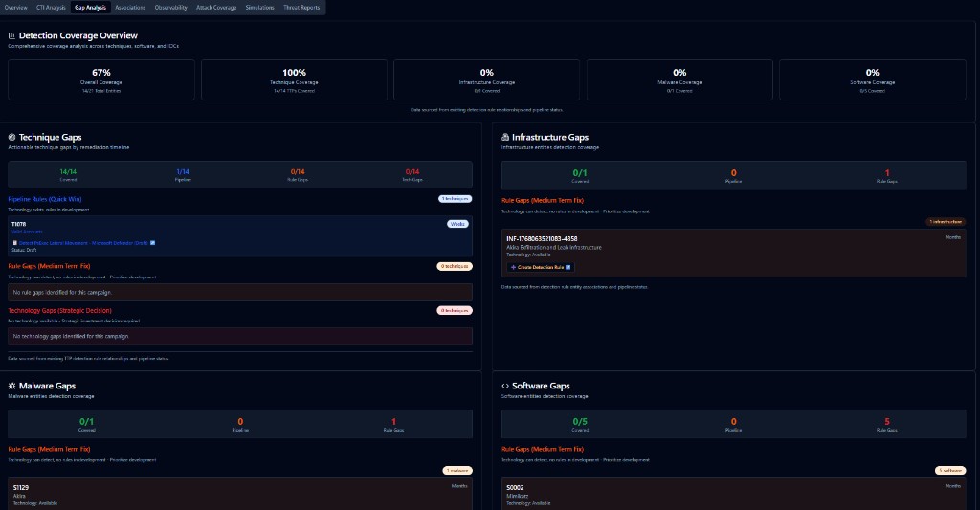
Task: Click the 0/14 Rule Gaps technique stat
Action: (298, 174)
